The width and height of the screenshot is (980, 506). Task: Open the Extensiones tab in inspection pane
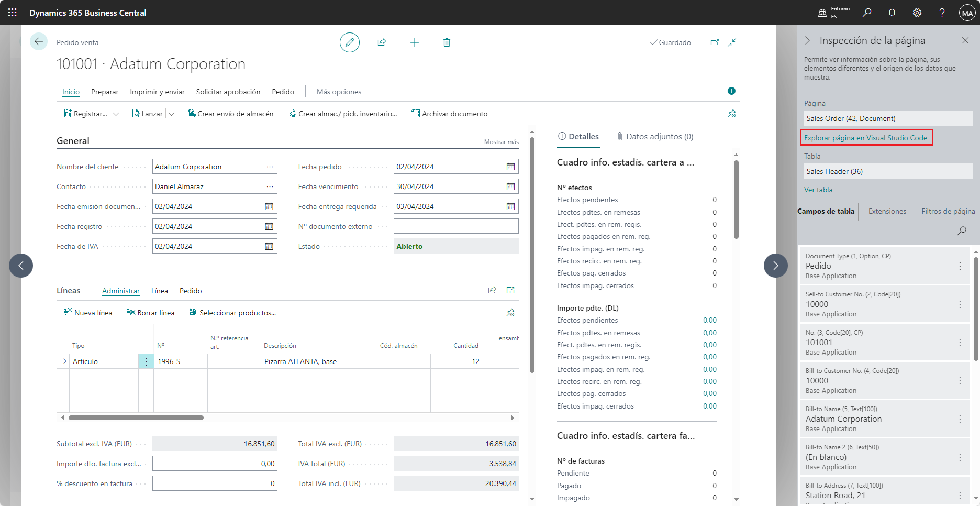click(x=887, y=211)
